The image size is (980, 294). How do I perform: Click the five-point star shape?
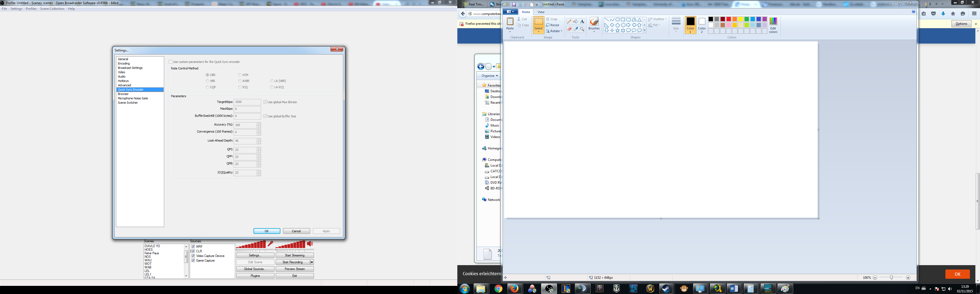click(617, 30)
